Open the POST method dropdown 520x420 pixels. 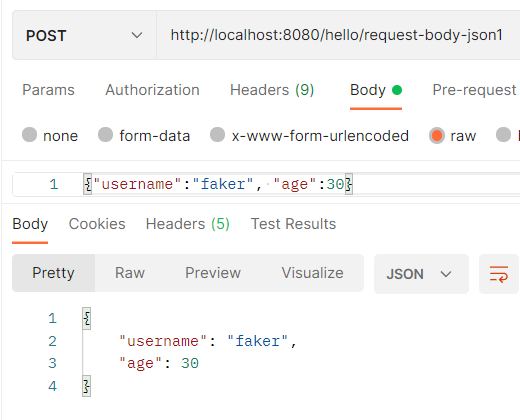pos(84,35)
